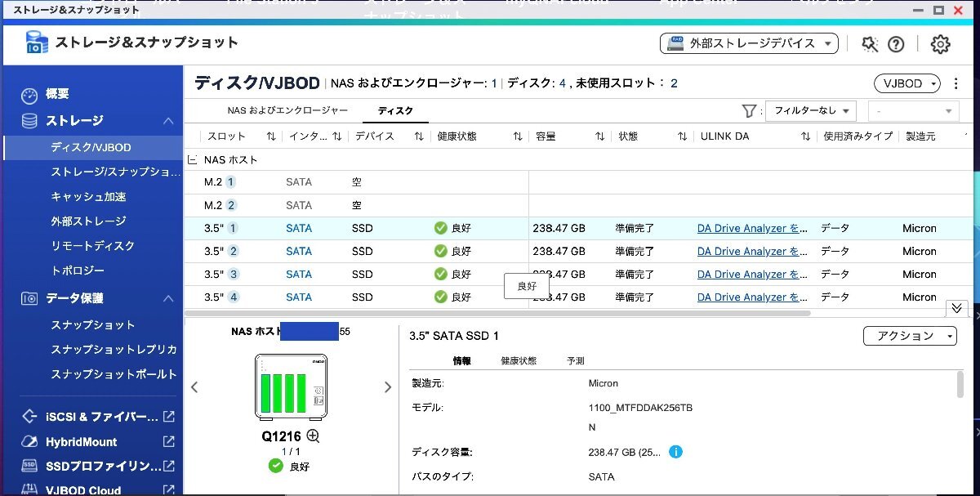Collapse the Storage sidebar section

coord(168,121)
